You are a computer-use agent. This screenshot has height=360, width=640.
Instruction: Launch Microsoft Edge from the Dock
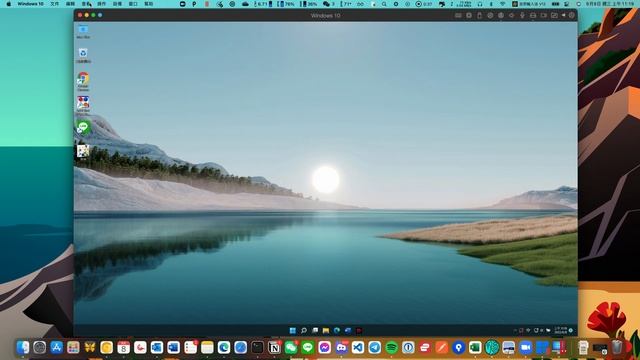224,347
